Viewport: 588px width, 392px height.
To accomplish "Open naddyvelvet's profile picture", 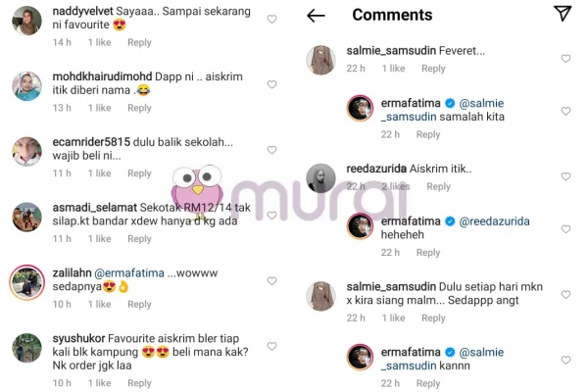I will click(27, 21).
